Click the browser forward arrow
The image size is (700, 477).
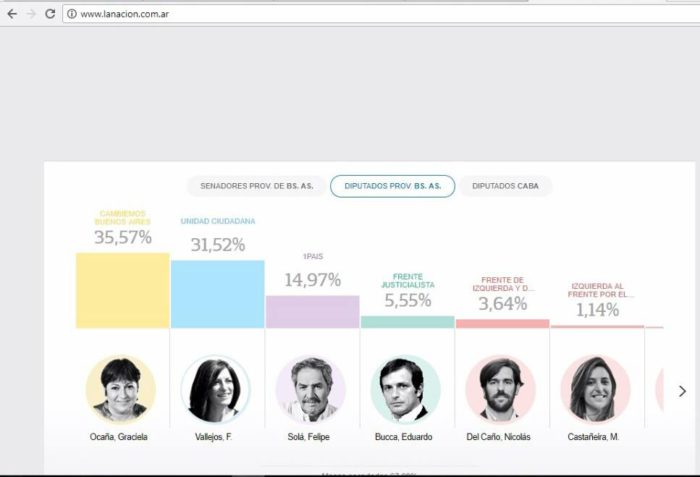point(31,14)
